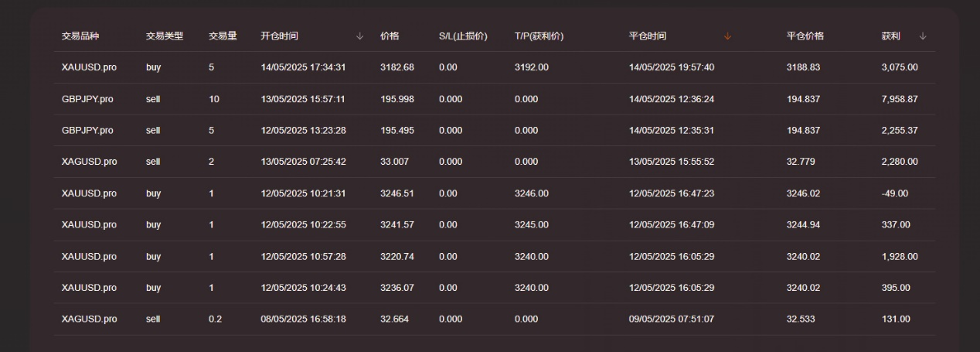Select the XAGUSD.pro row with volume 0.2

click(x=89, y=319)
